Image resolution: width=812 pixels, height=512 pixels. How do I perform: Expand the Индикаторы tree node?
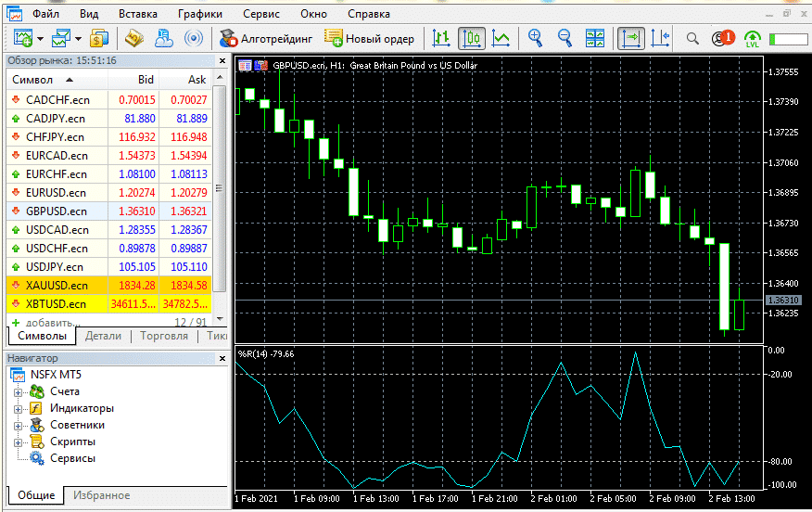tap(18, 409)
